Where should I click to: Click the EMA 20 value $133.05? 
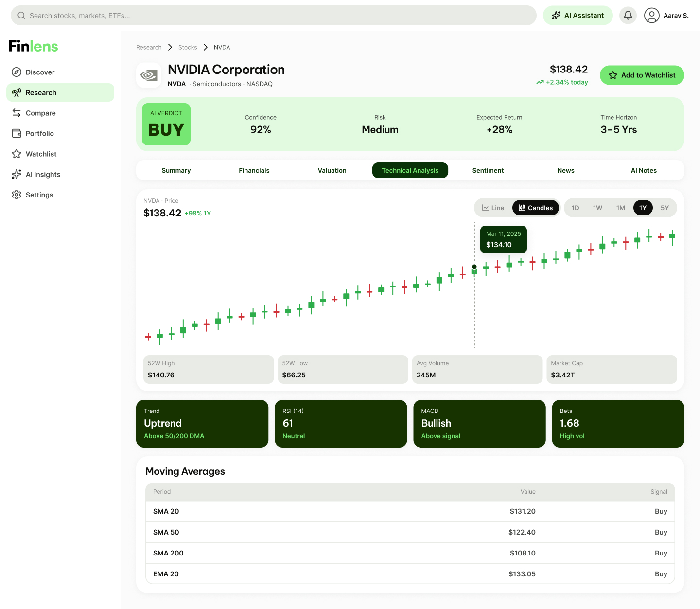(522, 574)
